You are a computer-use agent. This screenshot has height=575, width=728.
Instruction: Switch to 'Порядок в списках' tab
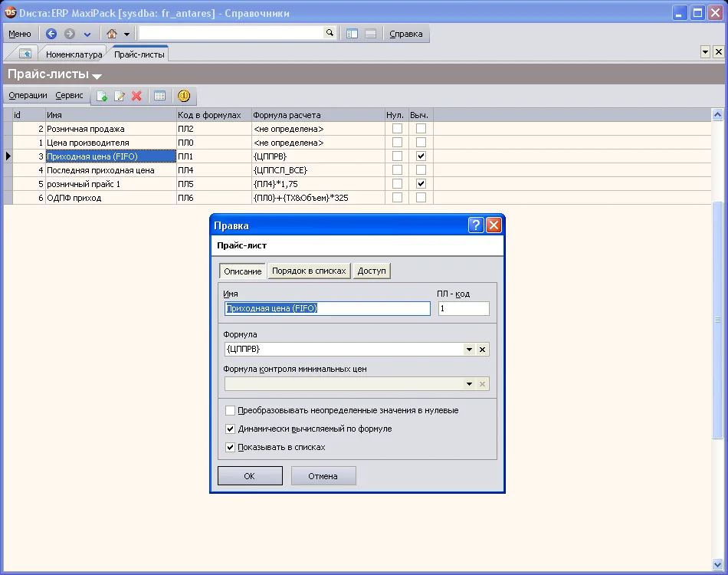tap(309, 271)
